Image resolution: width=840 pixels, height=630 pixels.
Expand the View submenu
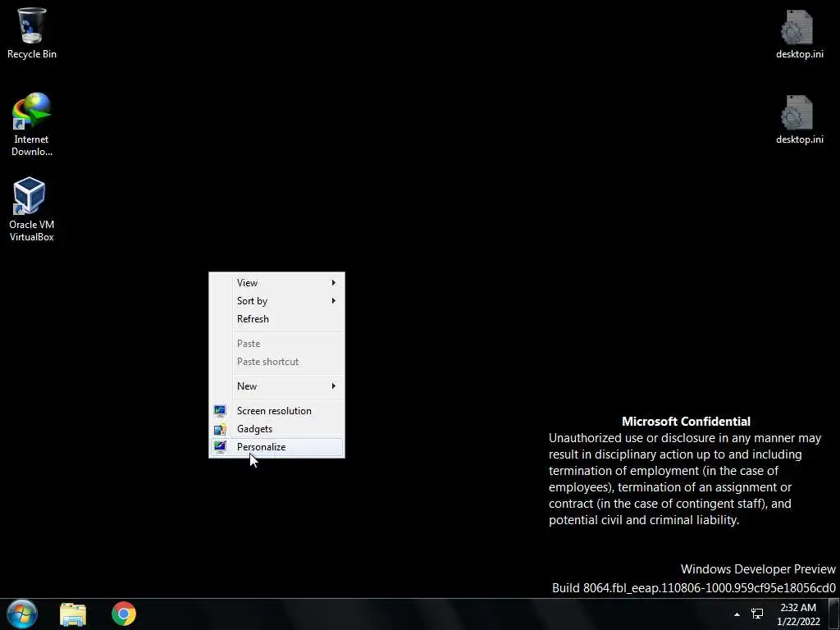pos(276,282)
